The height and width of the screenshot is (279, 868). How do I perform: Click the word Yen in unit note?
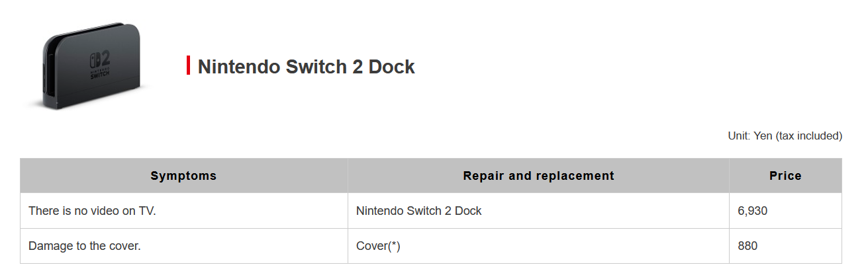(x=763, y=136)
